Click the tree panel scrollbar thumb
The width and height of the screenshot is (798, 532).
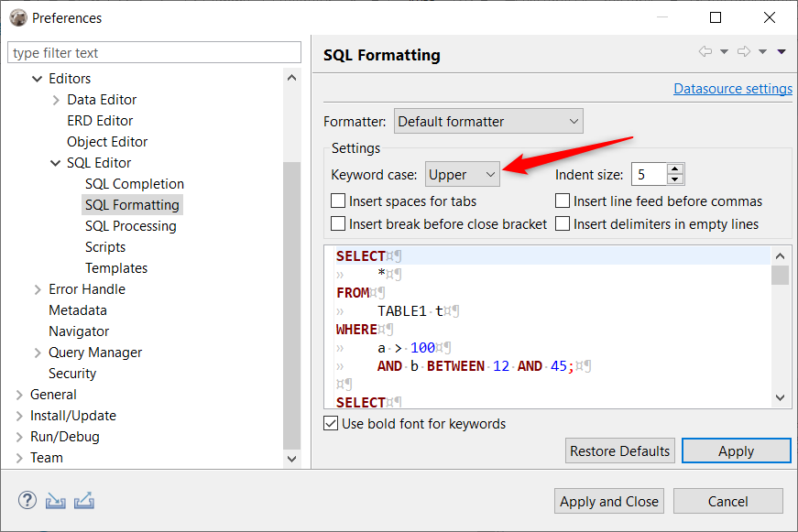click(x=291, y=306)
